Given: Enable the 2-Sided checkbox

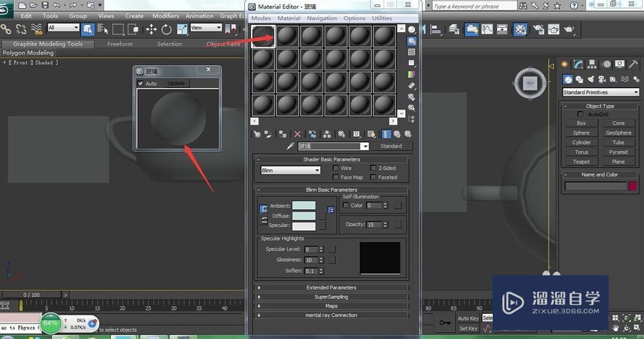Looking at the screenshot, I should [x=374, y=169].
